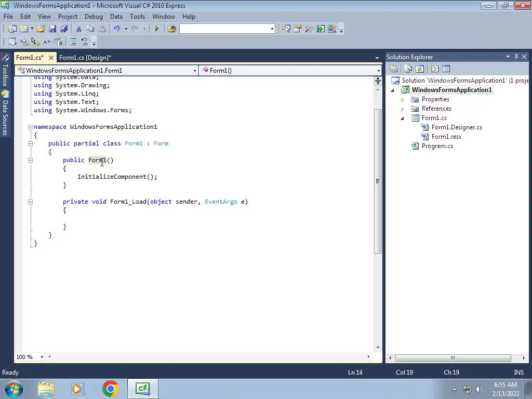Collapse the Form1.cs node in Solution Explorer
The height and width of the screenshot is (399, 532).
pyautogui.click(x=403, y=118)
